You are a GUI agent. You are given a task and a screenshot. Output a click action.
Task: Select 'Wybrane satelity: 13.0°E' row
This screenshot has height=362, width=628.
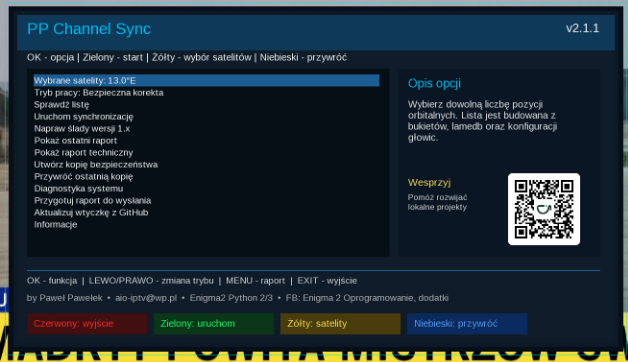point(206,80)
